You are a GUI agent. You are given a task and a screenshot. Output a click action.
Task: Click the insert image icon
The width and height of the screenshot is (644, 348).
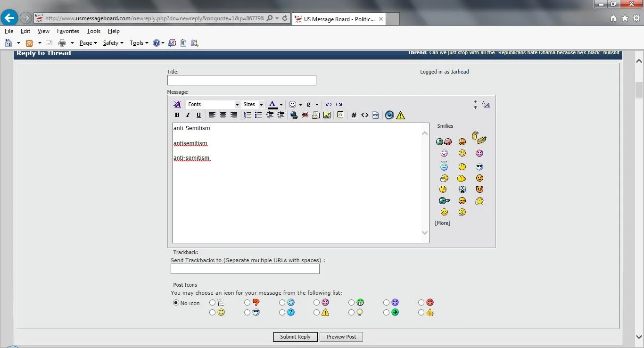(x=327, y=115)
